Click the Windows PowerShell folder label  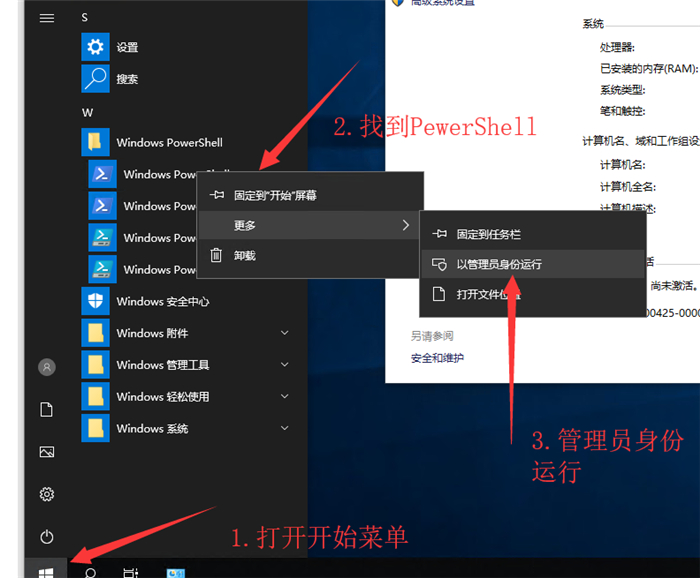(170, 142)
